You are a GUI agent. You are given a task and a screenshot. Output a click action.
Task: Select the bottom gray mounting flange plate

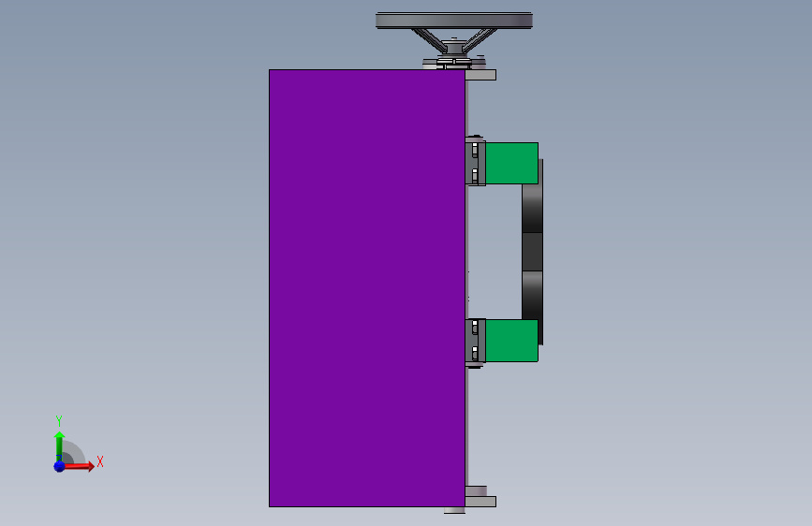[480, 502]
